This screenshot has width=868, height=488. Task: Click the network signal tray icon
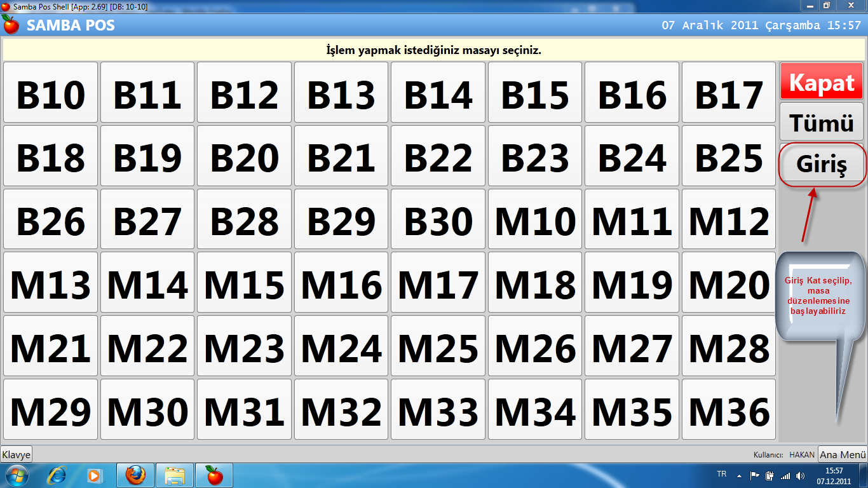[785, 475]
